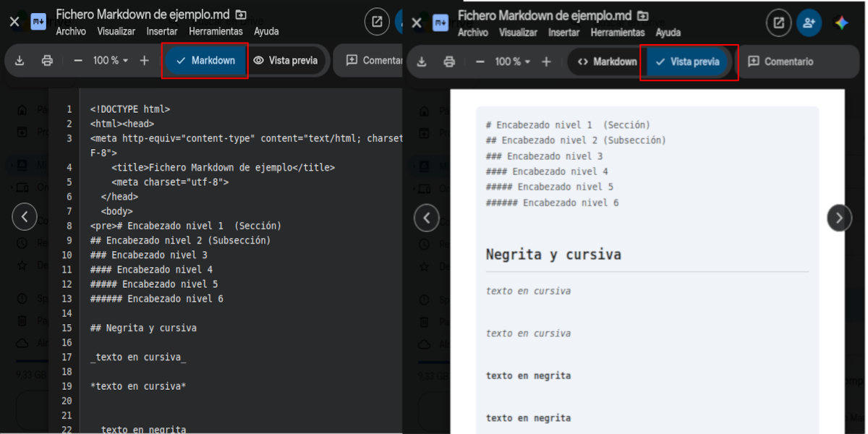868x434 pixels.
Task: Print the document in left-hand window
Action: 47,61
